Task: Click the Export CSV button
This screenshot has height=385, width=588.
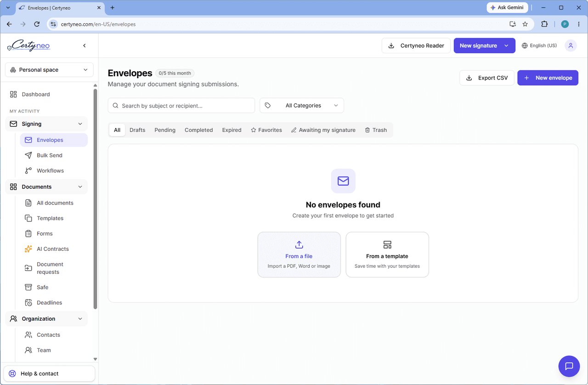Action: (487, 78)
